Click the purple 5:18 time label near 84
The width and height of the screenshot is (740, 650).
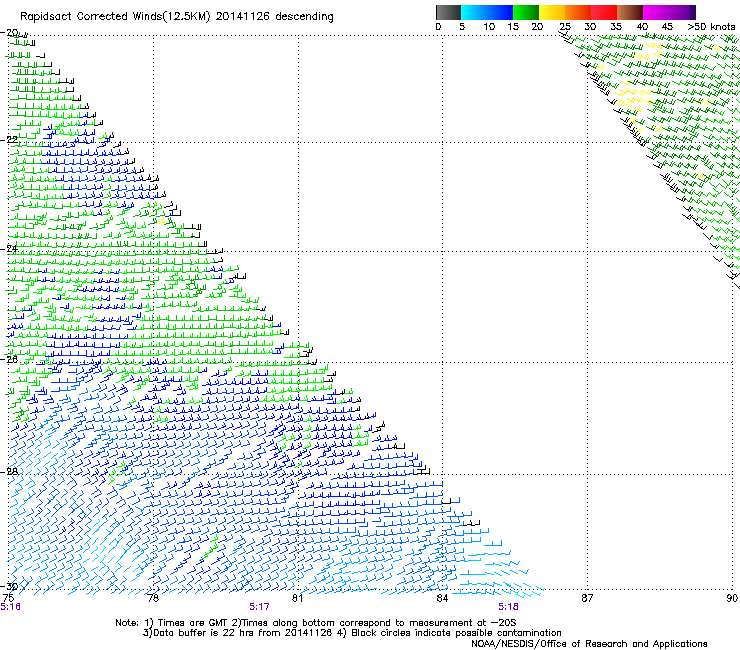(x=508, y=607)
